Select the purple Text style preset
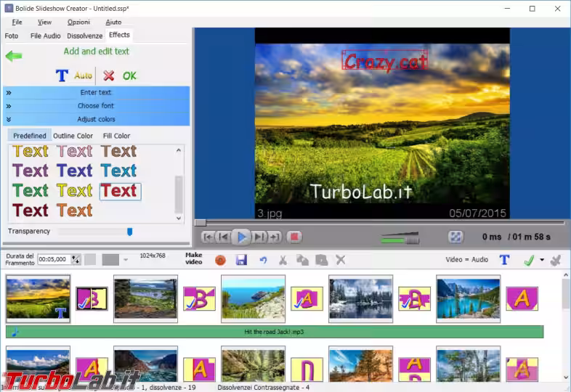 coord(31,171)
